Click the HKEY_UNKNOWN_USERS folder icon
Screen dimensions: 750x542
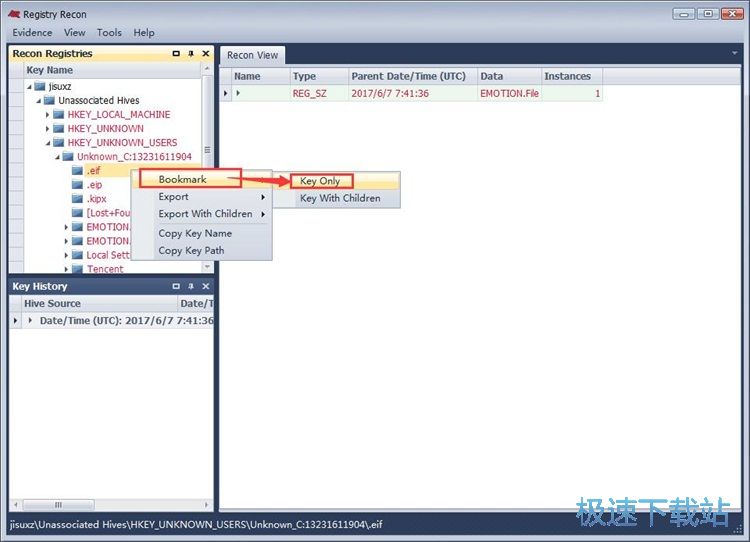(59, 143)
